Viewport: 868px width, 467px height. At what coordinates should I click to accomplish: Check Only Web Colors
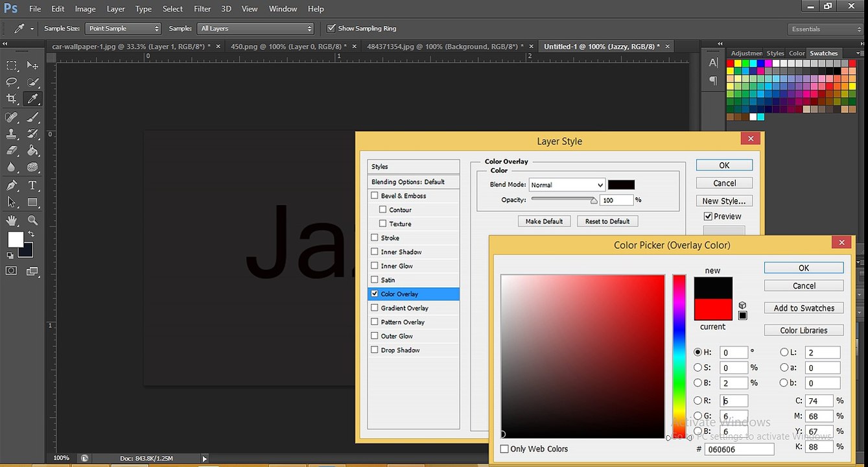(x=504, y=449)
